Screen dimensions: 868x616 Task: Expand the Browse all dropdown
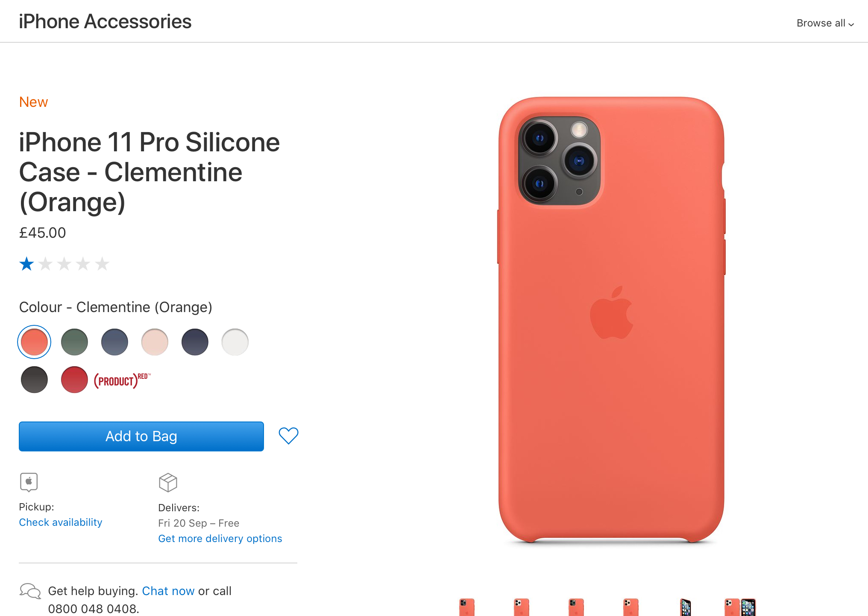pos(825,23)
